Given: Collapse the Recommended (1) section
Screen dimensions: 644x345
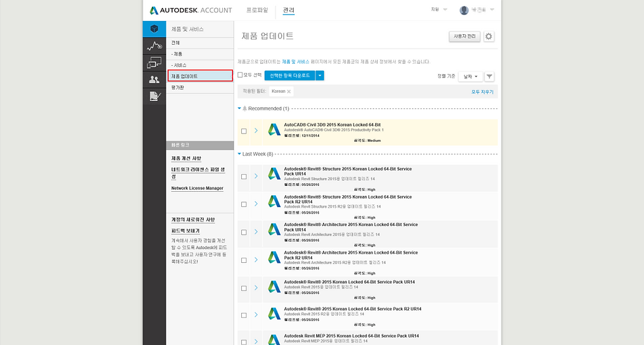Looking at the screenshot, I should pyautogui.click(x=239, y=108).
